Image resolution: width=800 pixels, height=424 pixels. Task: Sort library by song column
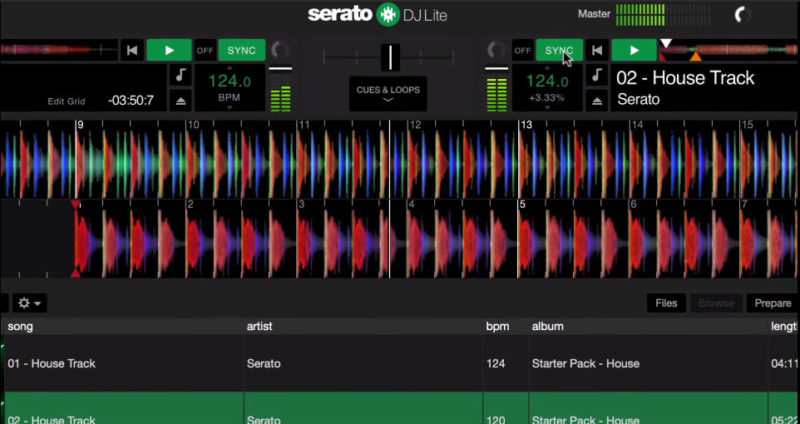[x=123, y=327]
